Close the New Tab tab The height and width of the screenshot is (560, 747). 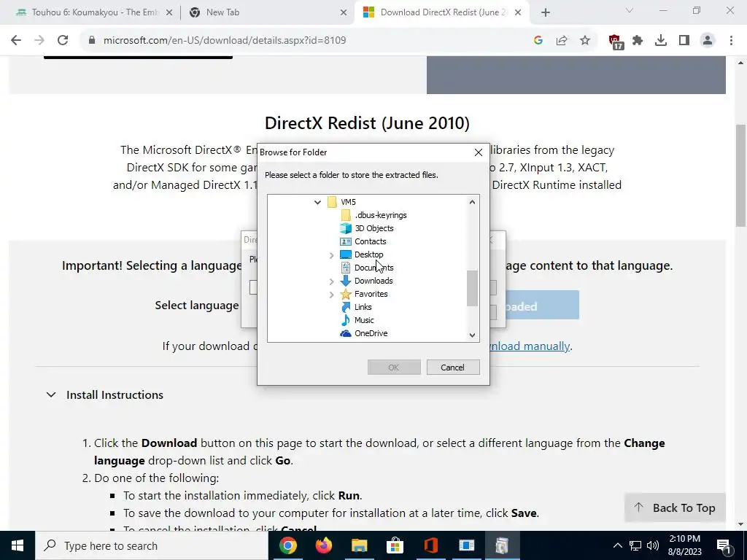[344, 13]
